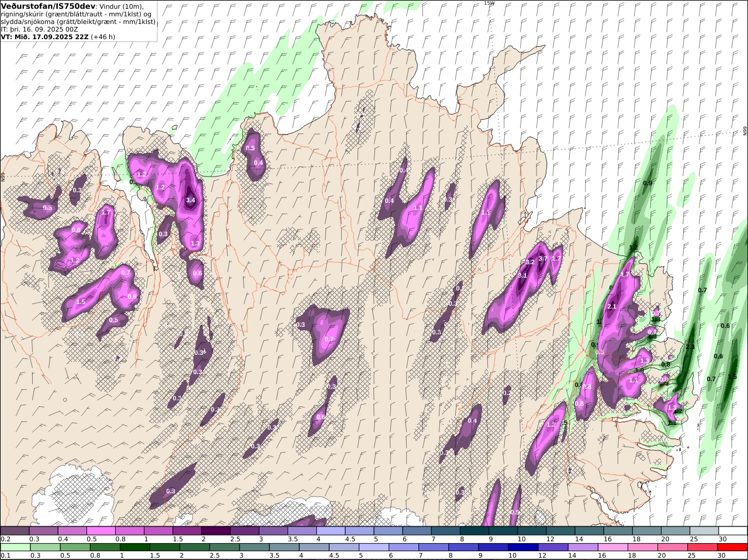This screenshot has height=560, width=748.
Task: Click the bright pink snow swatch between 0.5 and 0.8
Action: 101,531
